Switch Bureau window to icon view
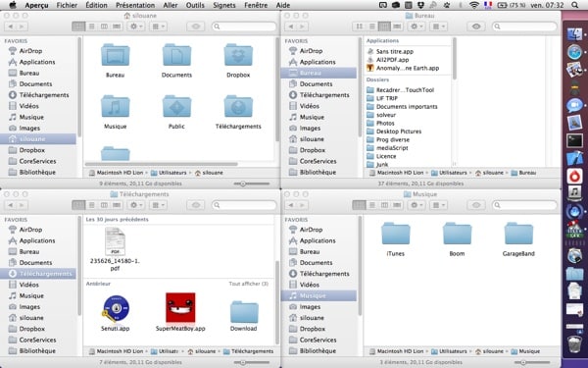 point(359,26)
